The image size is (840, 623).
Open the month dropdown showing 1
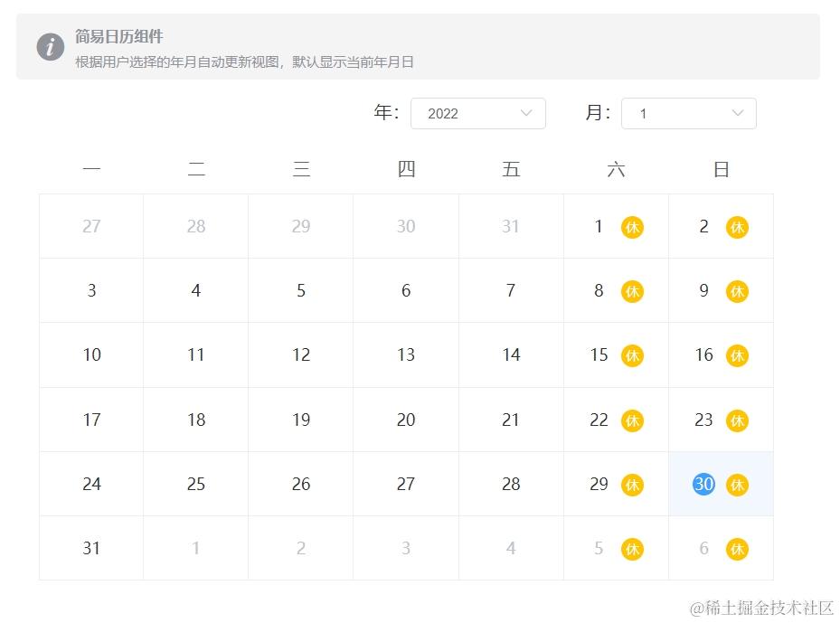pos(688,114)
